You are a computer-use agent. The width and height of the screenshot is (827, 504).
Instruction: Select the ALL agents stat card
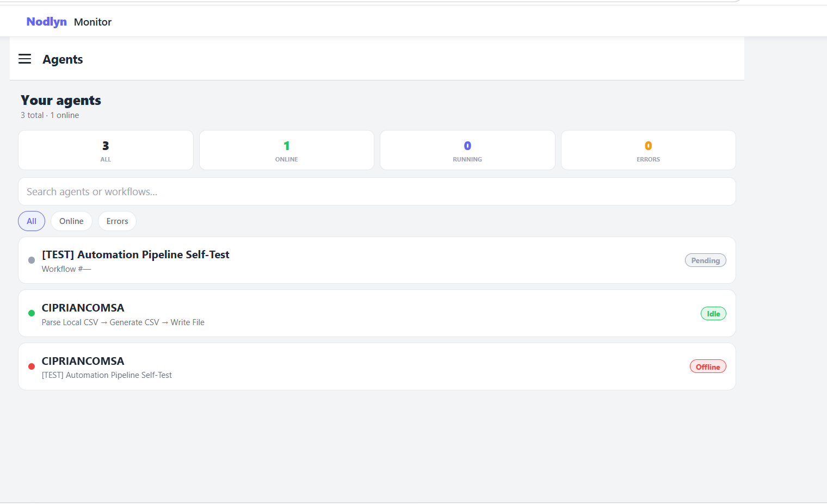pos(106,150)
